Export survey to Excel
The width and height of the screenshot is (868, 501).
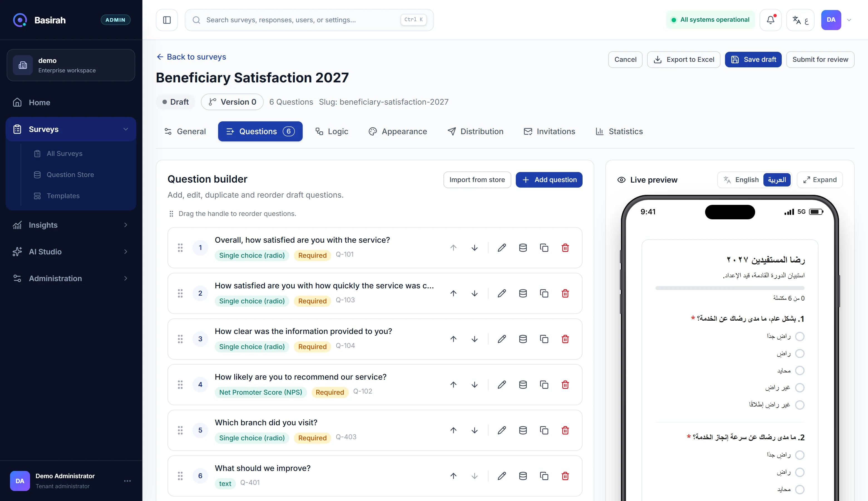684,60
